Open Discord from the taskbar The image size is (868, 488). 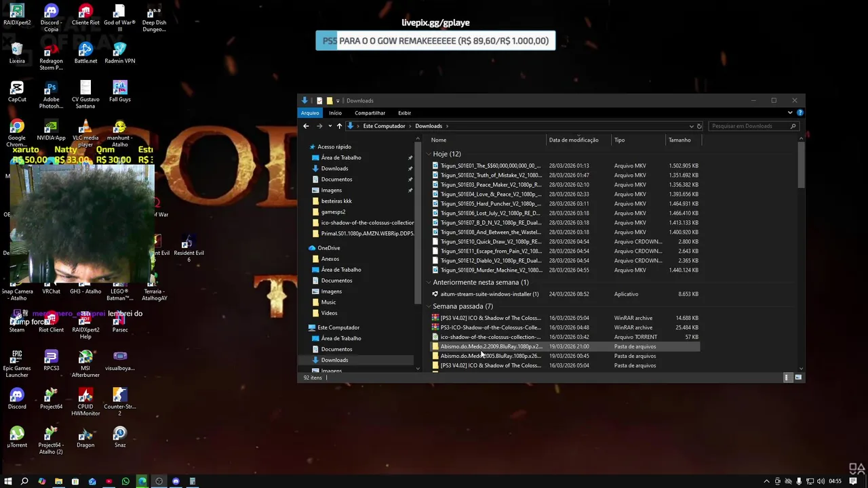tap(176, 481)
